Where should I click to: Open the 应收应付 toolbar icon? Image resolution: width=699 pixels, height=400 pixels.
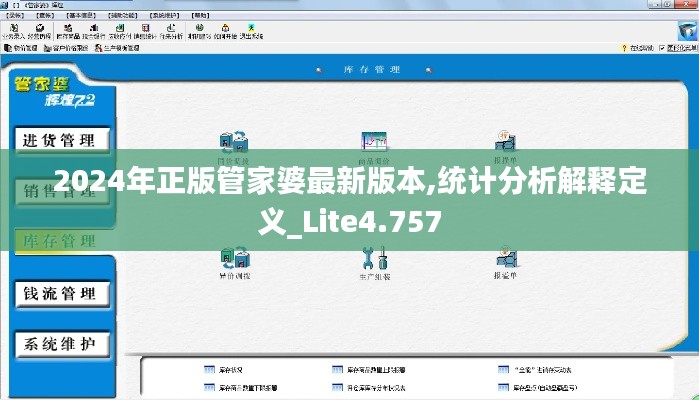(x=119, y=32)
